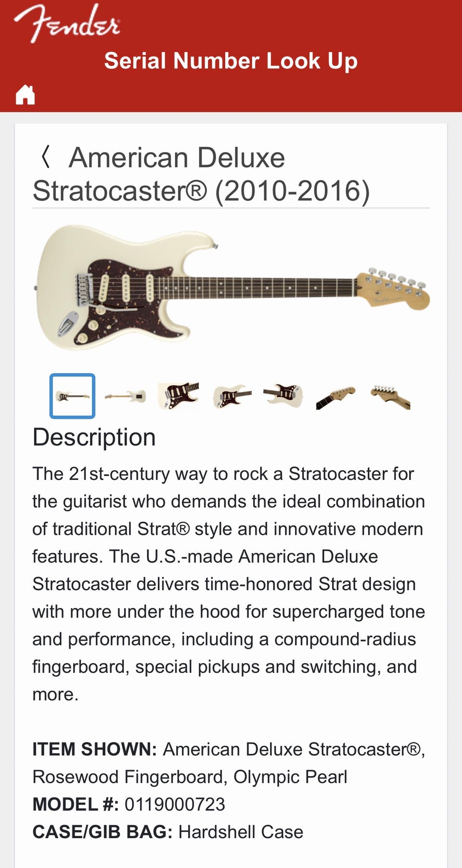View the fifth thumbnail, reversed body angle
Image resolution: width=462 pixels, height=868 pixels.
(x=284, y=395)
